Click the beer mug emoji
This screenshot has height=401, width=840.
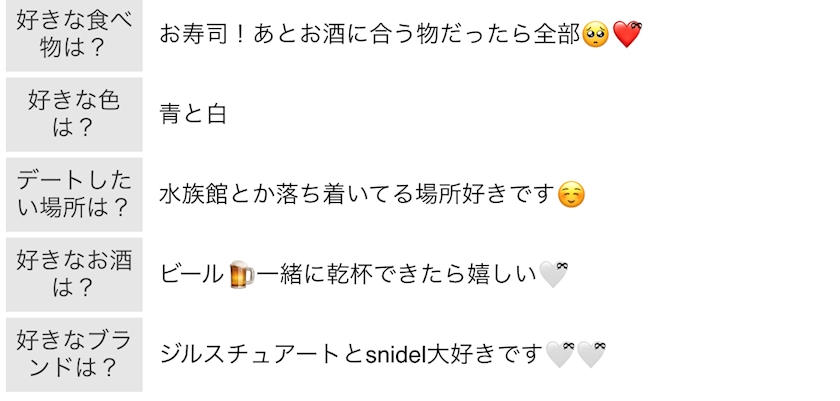click(242, 274)
